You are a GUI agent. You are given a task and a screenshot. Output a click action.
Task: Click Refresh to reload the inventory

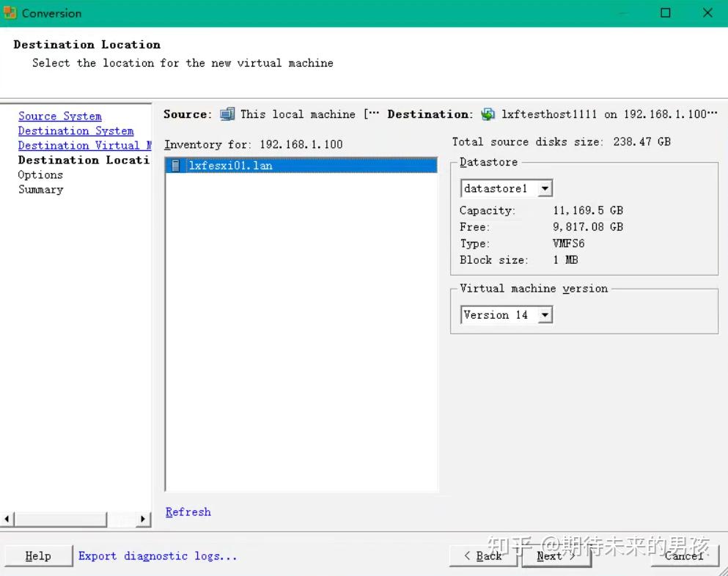tap(188, 512)
